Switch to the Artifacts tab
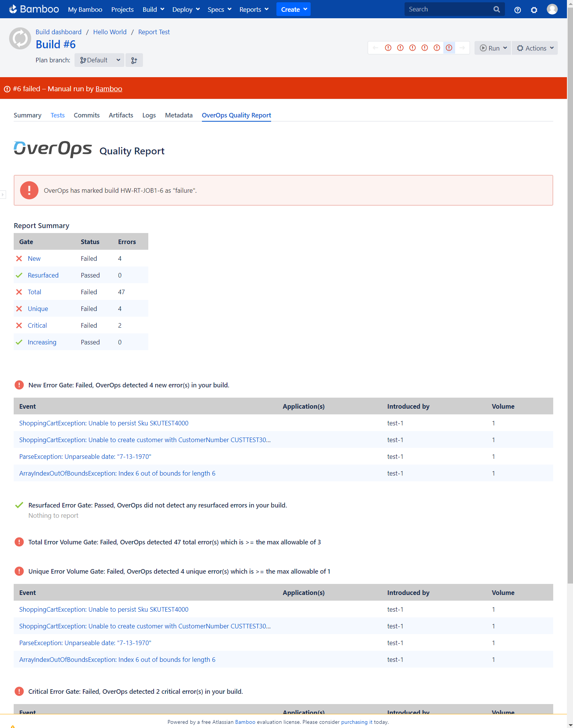 click(x=121, y=115)
